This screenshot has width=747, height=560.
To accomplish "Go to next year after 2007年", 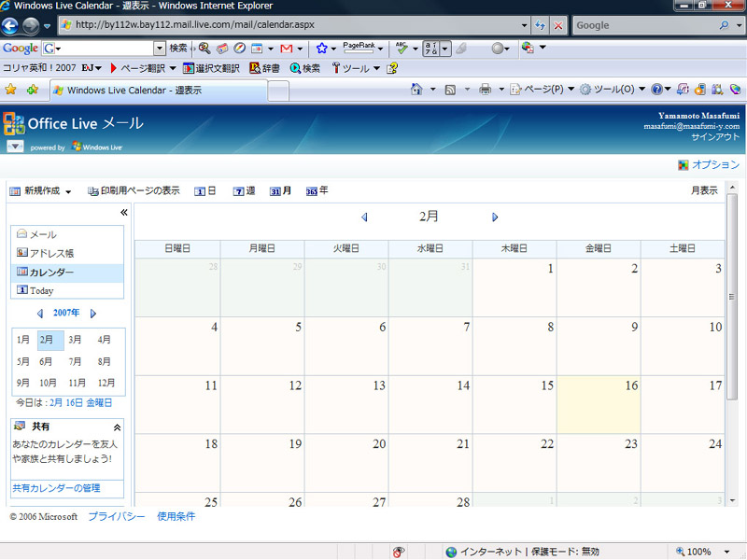I will coord(93,314).
